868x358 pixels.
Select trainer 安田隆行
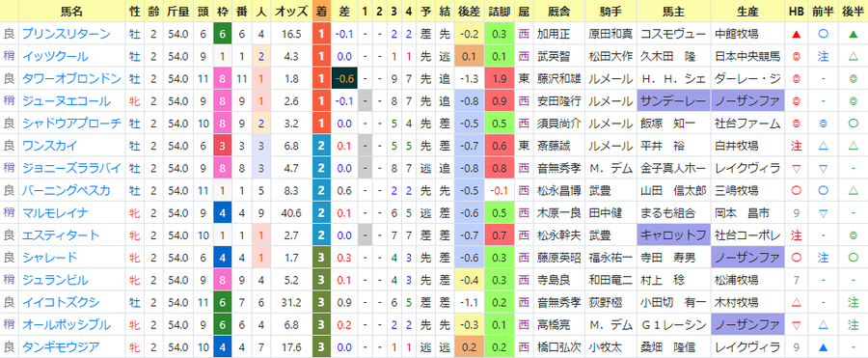pos(558,101)
